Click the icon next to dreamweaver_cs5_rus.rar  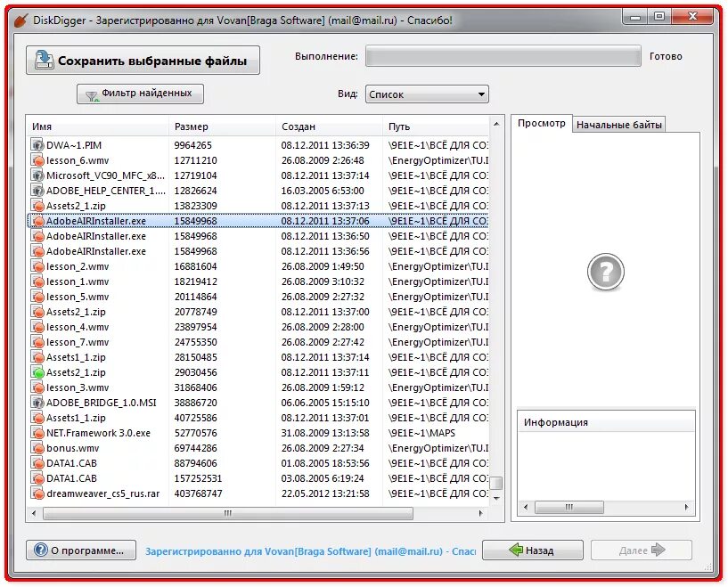[37, 493]
